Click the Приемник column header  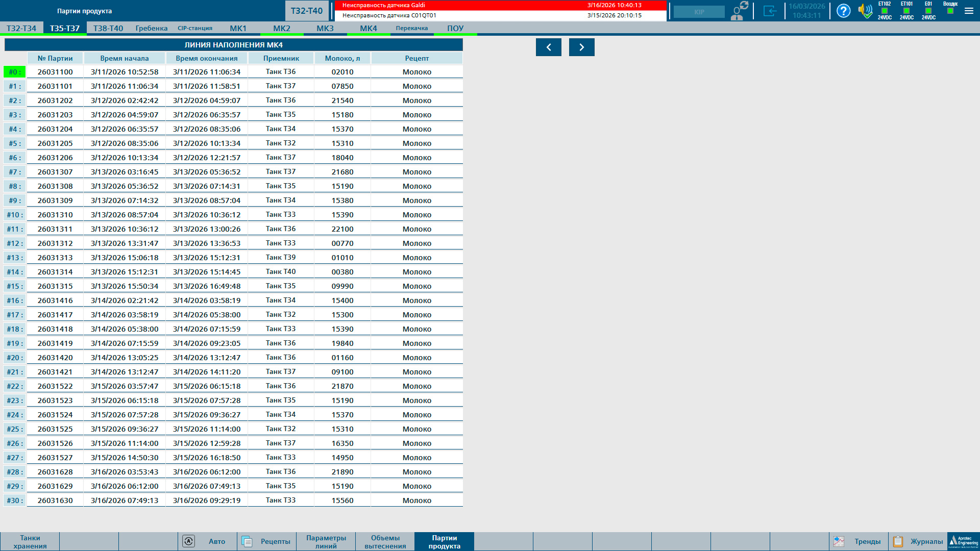tap(281, 58)
